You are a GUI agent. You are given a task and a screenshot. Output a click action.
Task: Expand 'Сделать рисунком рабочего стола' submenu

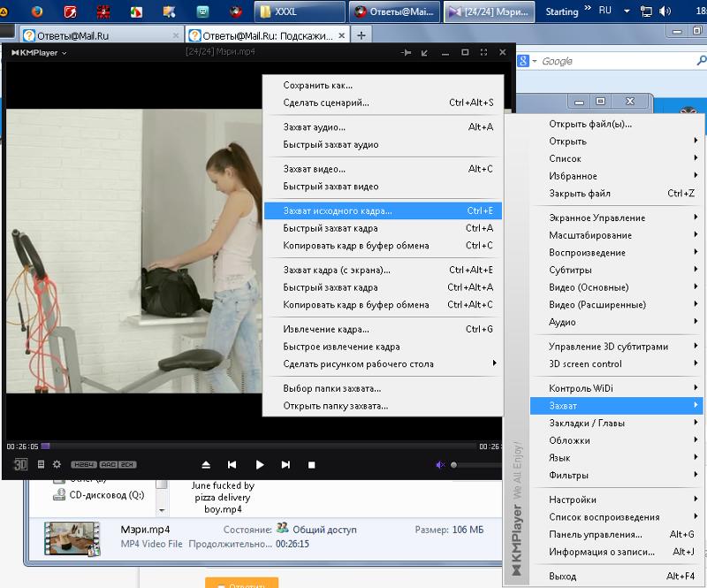383,364
